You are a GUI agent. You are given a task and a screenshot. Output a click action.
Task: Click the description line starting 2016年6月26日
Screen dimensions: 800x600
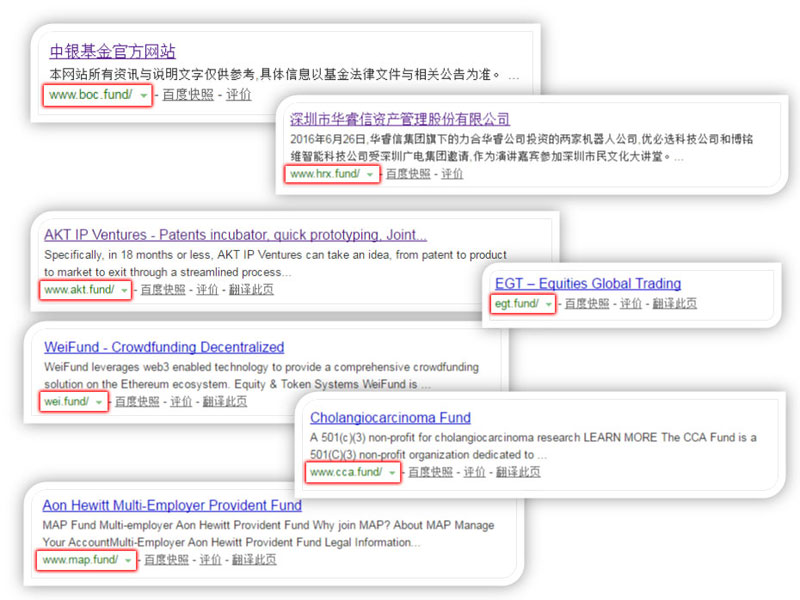click(x=521, y=147)
